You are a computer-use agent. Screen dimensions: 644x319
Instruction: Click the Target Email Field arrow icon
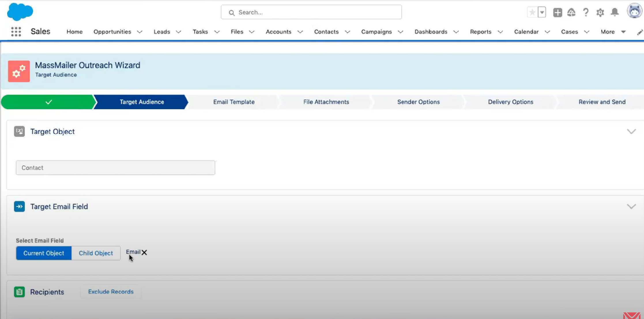tap(19, 206)
